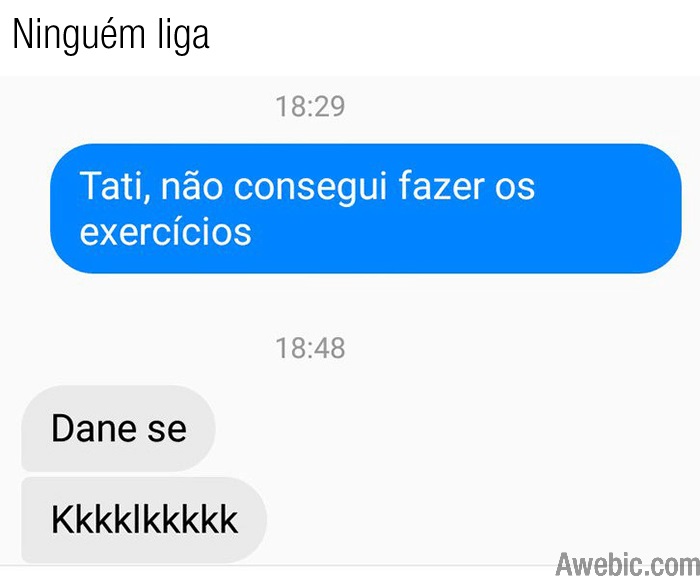Select the gray "Dane se" reply bubble
Image resolution: width=700 pixels, height=576 pixels.
point(118,428)
